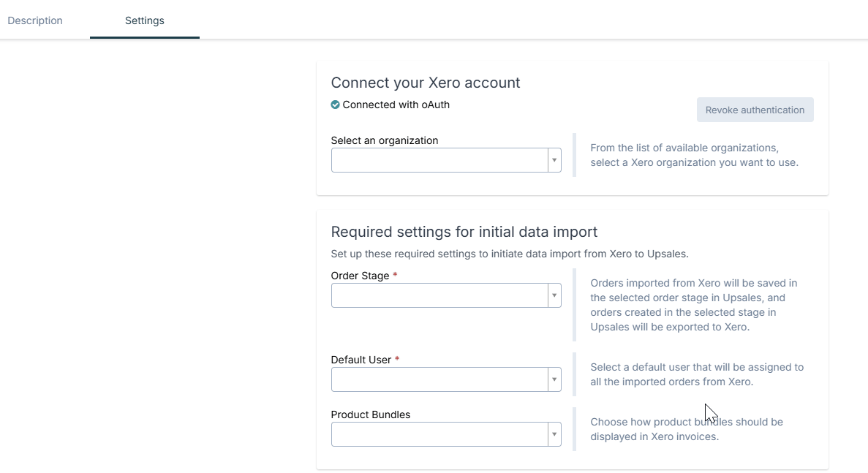Expand the Product Bundles dropdown arrow
The width and height of the screenshot is (868, 473).
tap(554, 434)
